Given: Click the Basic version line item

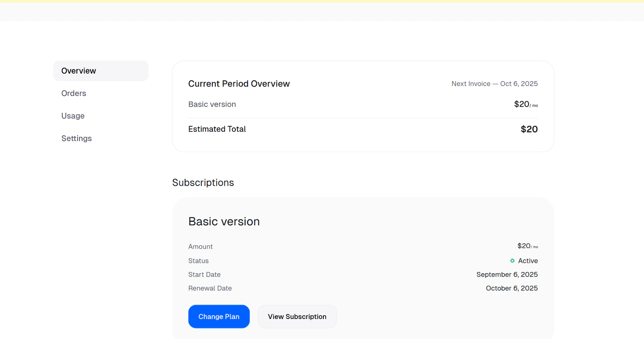Looking at the screenshot, I should [212, 104].
